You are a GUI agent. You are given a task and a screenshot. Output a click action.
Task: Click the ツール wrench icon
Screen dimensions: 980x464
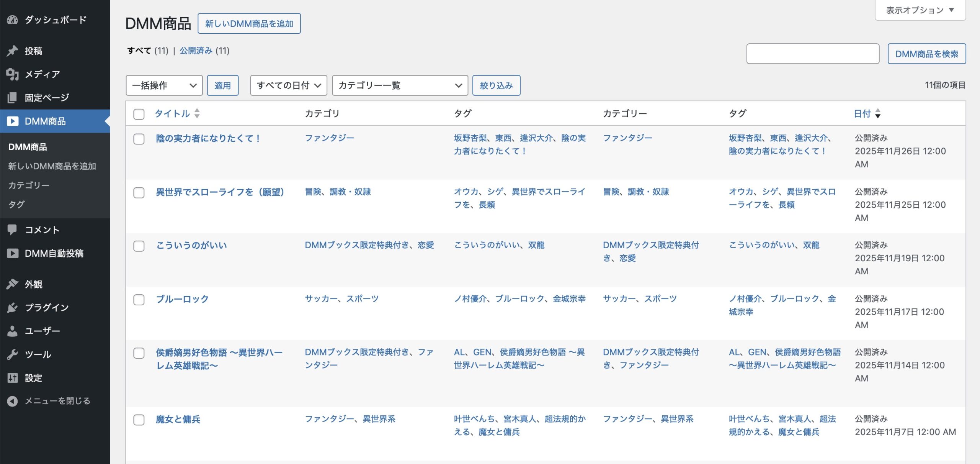tap(13, 354)
